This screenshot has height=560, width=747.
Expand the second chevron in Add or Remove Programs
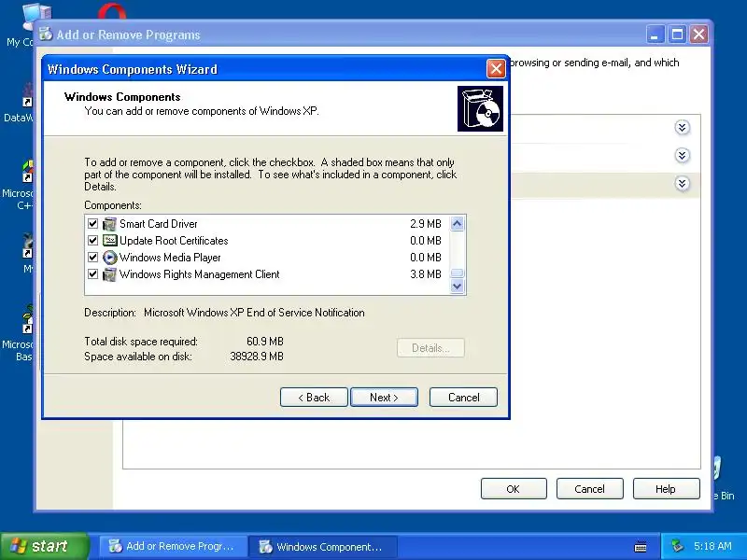tap(683, 156)
